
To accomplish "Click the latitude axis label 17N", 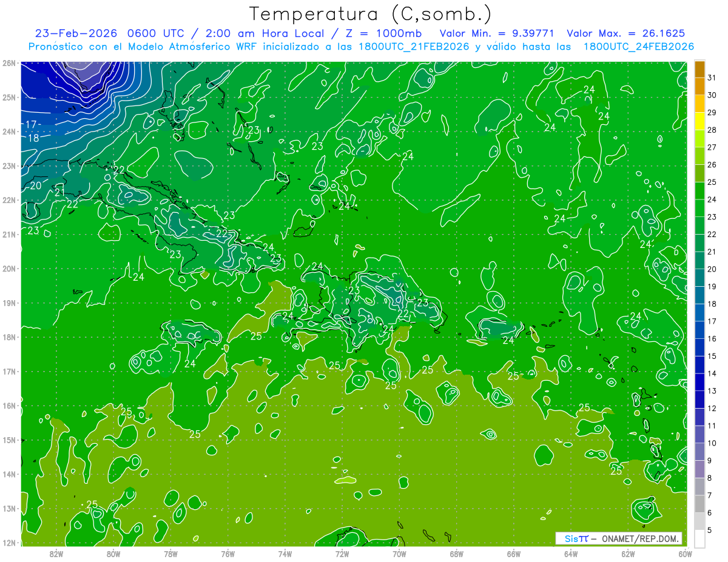I will coord(9,371).
